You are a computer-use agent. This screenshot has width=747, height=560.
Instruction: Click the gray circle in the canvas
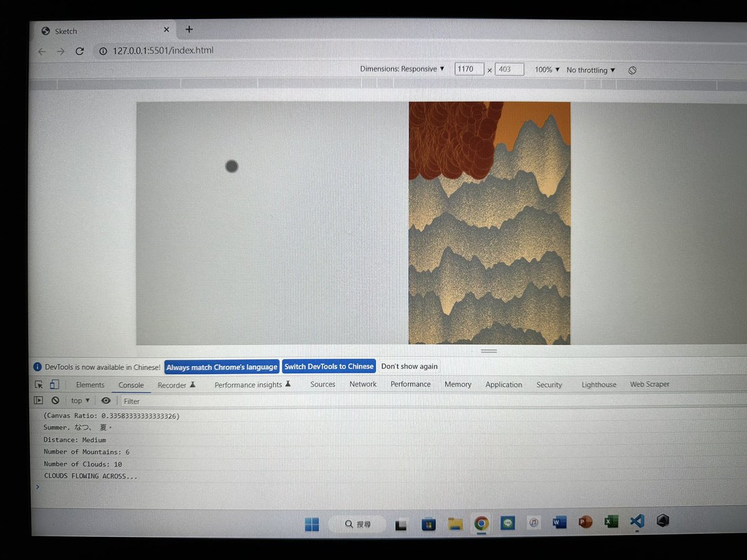point(232,166)
